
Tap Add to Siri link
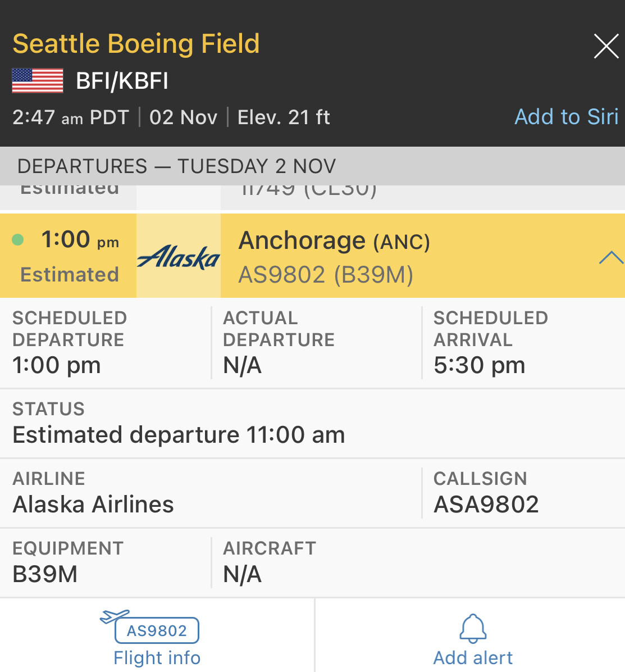(x=566, y=117)
